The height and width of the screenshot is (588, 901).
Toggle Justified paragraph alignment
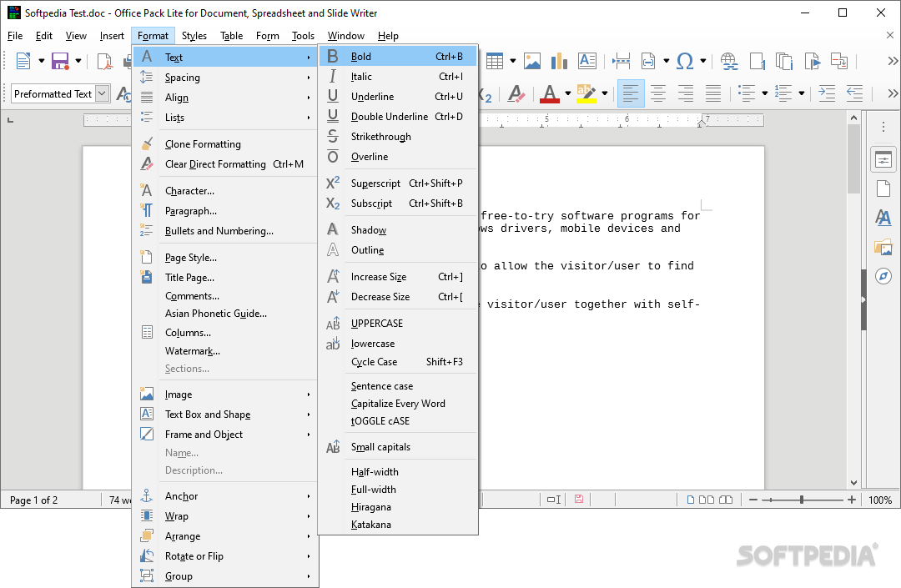pos(713,93)
